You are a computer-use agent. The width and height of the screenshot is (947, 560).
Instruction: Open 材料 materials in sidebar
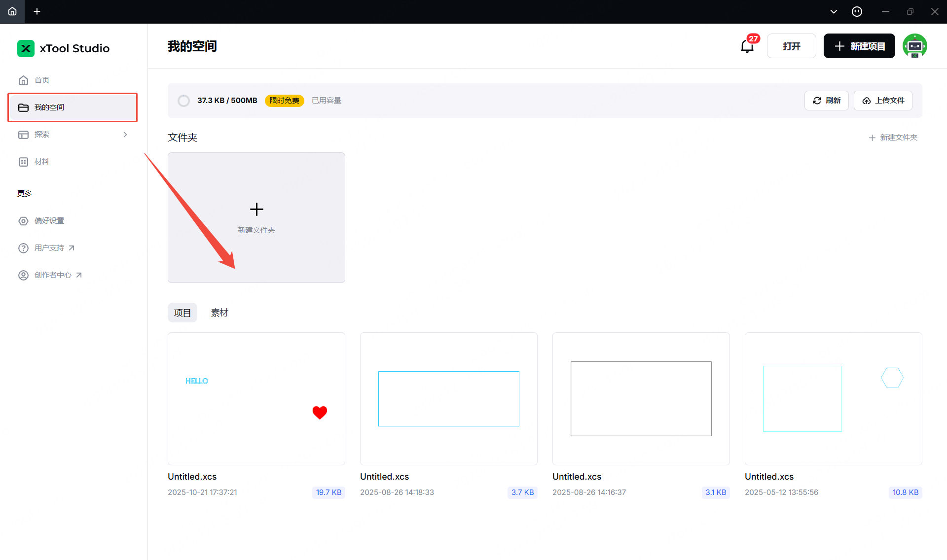42,162
